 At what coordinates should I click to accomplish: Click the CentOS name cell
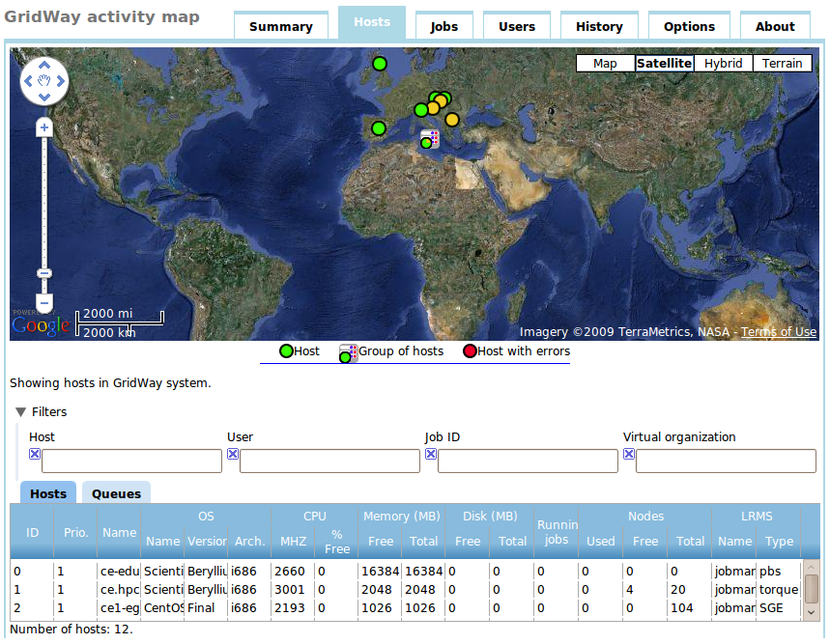click(x=163, y=608)
